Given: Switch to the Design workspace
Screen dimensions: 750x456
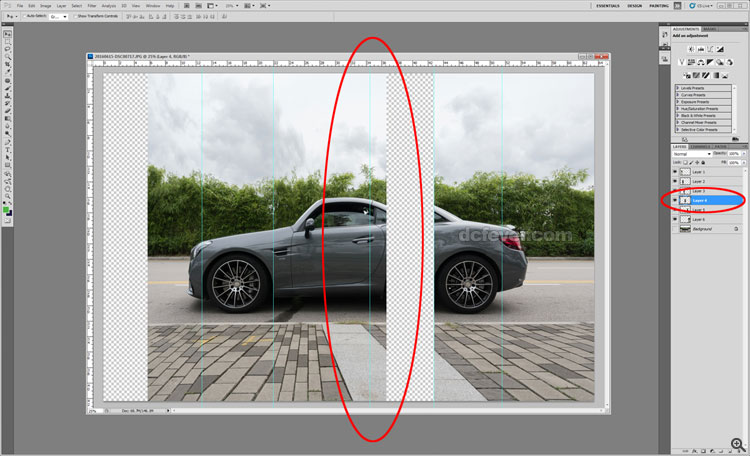Looking at the screenshot, I should pyautogui.click(x=634, y=5).
